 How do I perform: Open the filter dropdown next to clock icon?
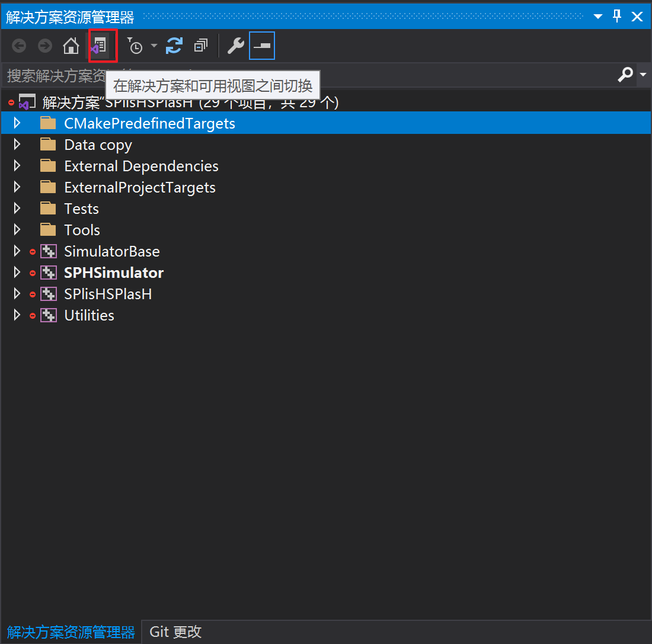point(154,46)
